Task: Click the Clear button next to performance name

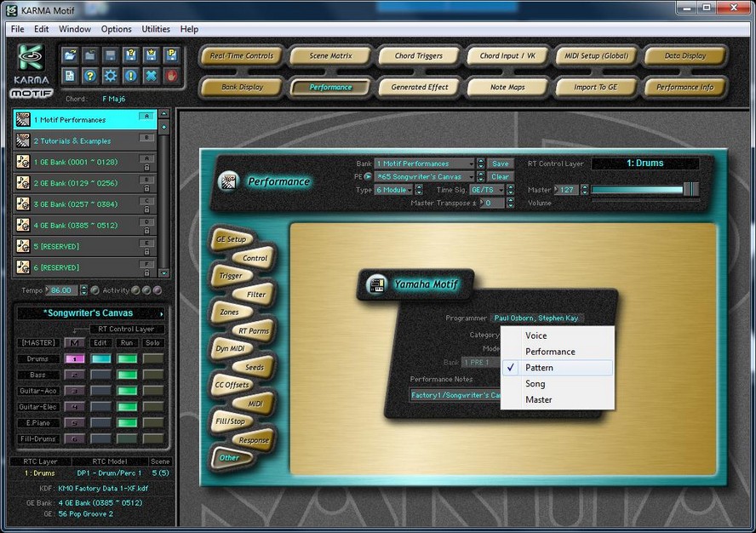Action: tap(500, 177)
